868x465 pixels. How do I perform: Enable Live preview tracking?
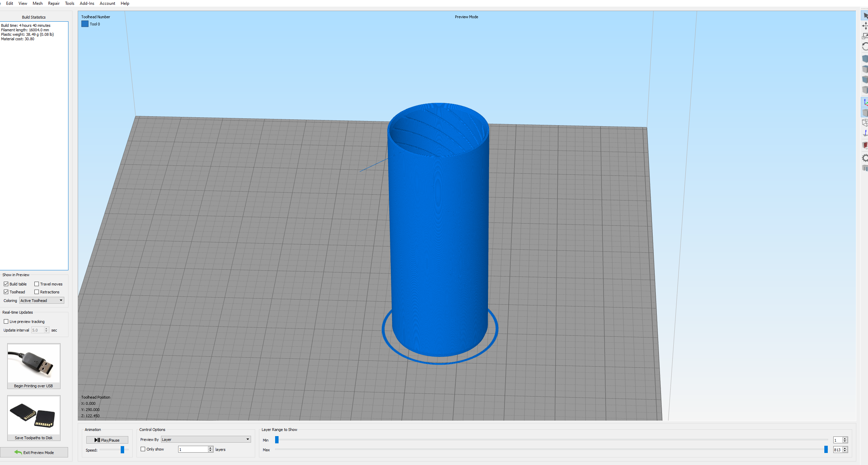[x=6, y=321]
